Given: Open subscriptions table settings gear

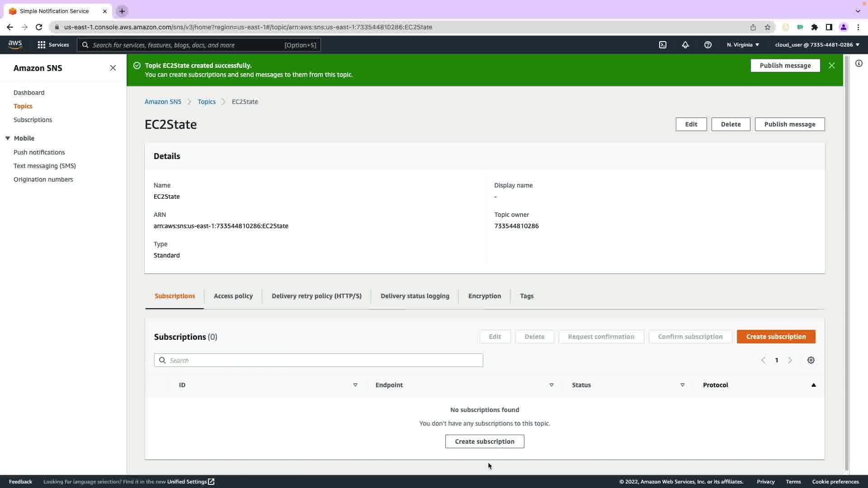Looking at the screenshot, I should click(811, 360).
